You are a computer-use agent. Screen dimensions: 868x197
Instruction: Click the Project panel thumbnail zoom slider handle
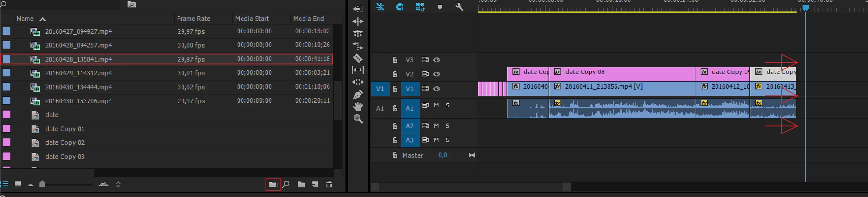(x=42, y=184)
